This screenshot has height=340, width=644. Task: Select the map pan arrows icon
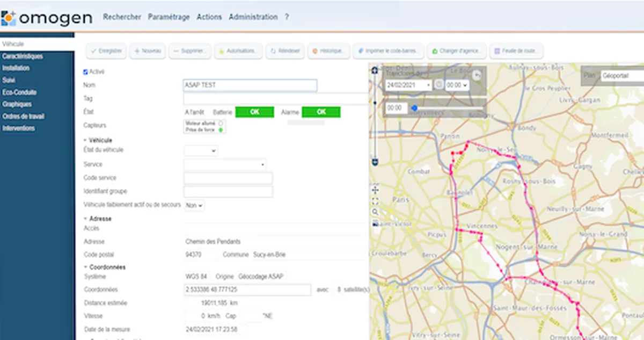[375, 190]
